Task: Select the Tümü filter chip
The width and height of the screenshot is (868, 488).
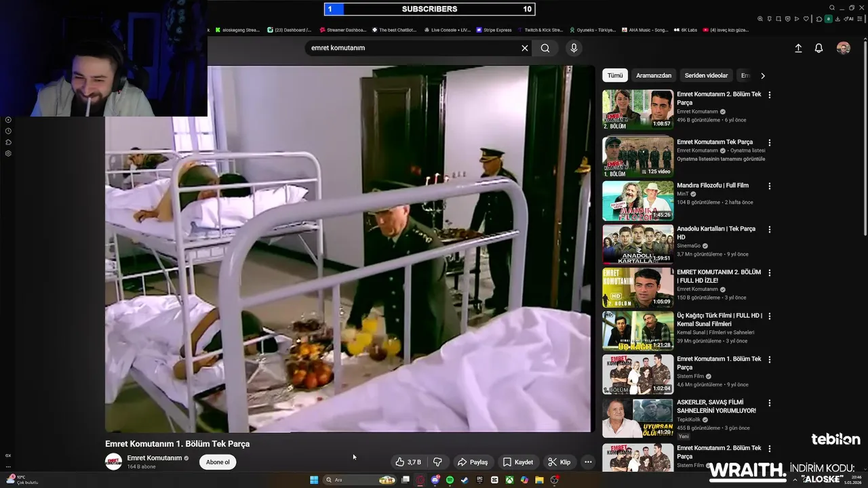Action: 615,76
